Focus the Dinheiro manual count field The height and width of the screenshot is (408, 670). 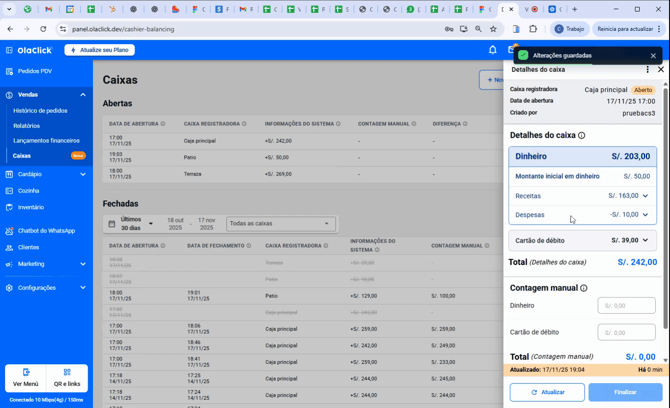point(626,305)
